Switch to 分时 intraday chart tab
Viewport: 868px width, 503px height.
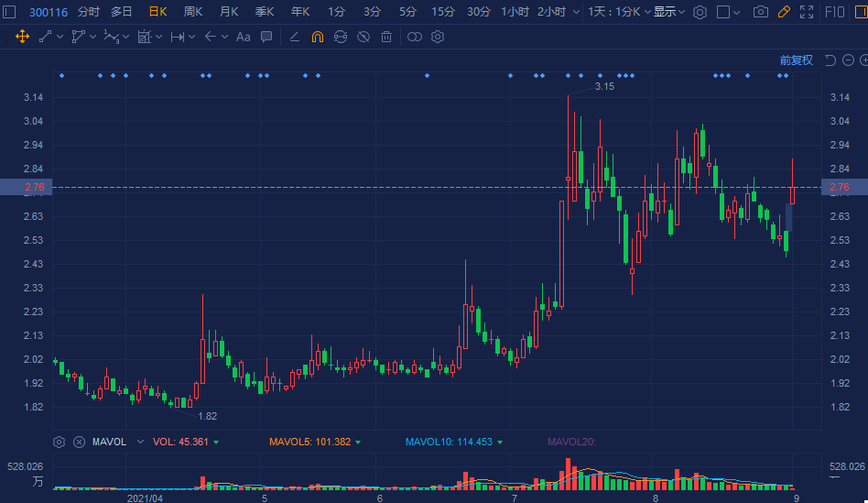(x=89, y=12)
